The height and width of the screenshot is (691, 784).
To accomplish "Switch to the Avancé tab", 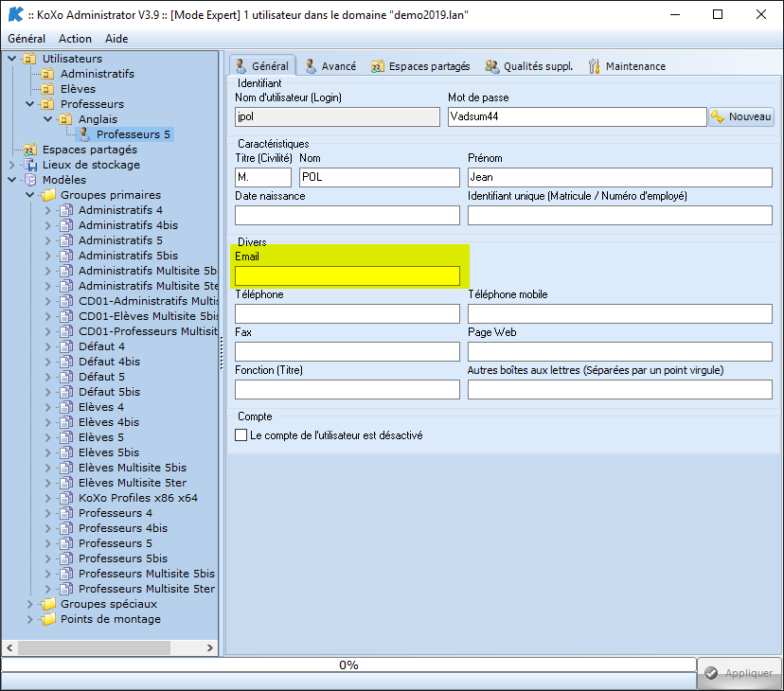I will [x=331, y=66].
